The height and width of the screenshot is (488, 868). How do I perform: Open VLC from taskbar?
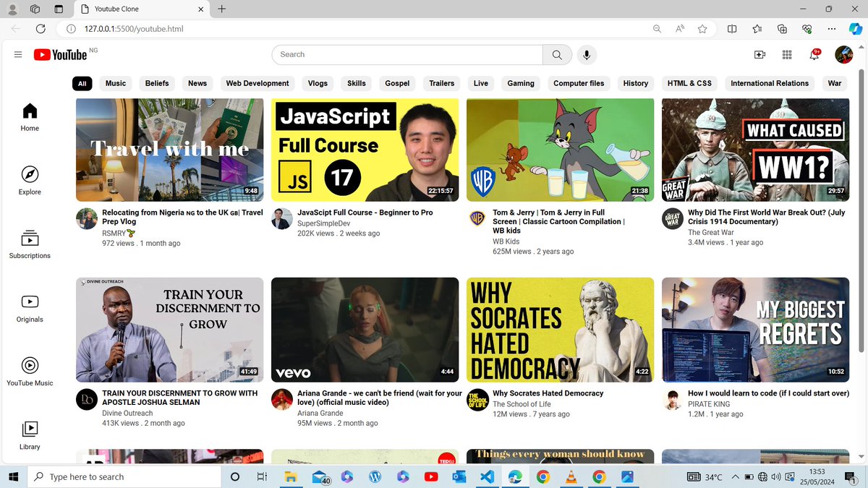click(571, 477)
